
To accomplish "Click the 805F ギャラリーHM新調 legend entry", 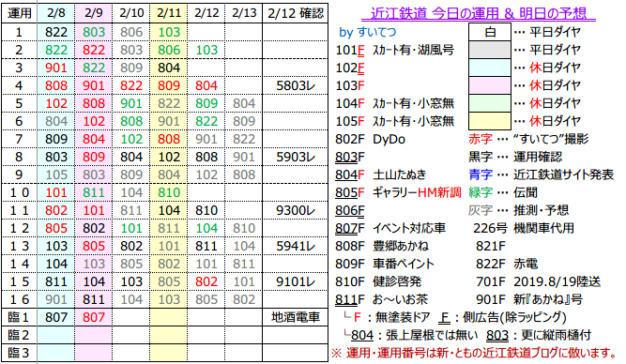I will [398, 192].
